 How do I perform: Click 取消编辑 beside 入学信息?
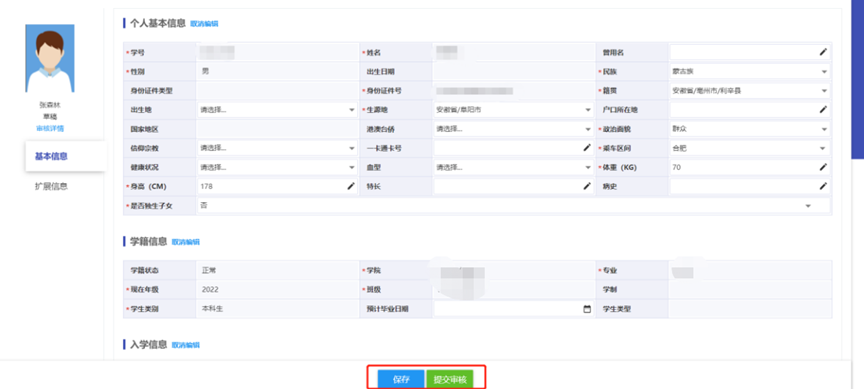186,345
